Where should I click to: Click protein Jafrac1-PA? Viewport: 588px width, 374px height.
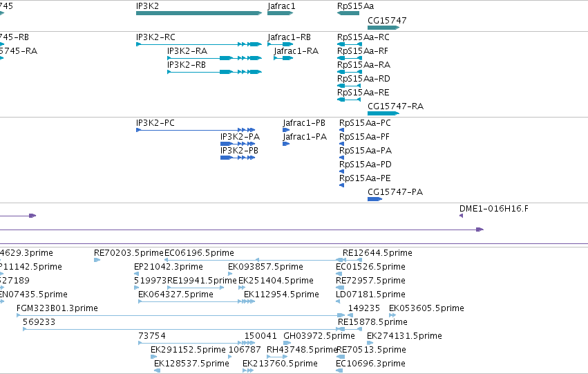point(286,144)
